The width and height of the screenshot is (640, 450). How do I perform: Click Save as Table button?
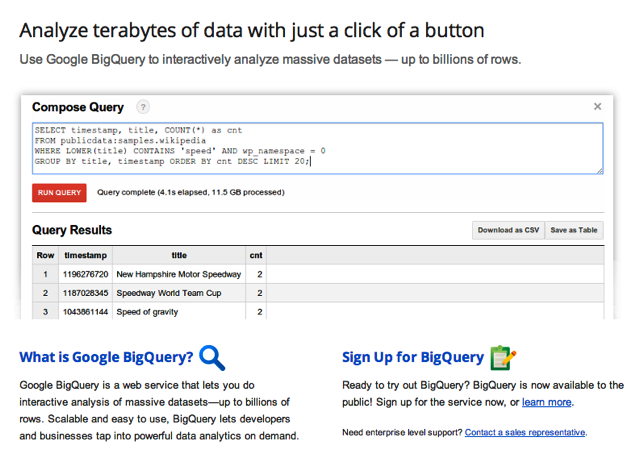pos(574,230)
